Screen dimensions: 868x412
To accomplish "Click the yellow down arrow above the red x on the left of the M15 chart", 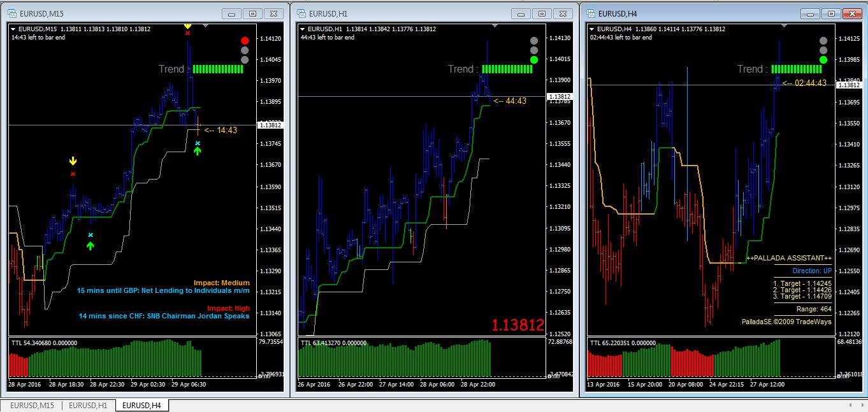I will coord(73,161).
